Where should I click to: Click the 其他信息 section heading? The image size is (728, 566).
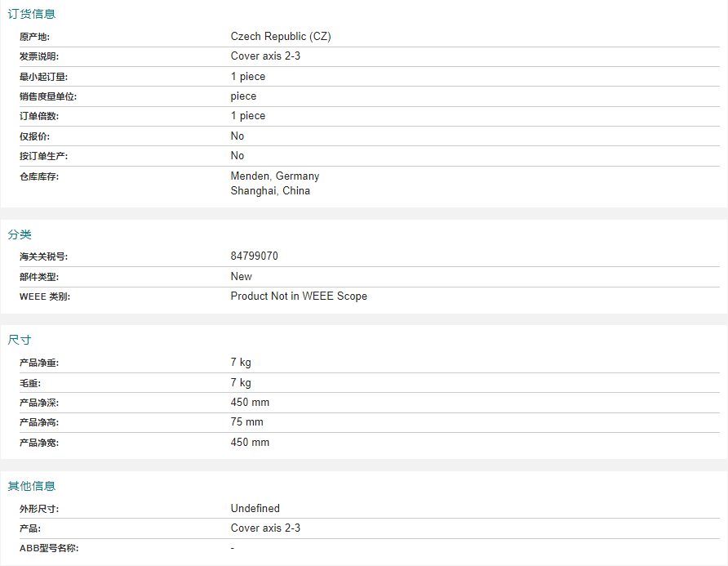click(x=32, y=486)
